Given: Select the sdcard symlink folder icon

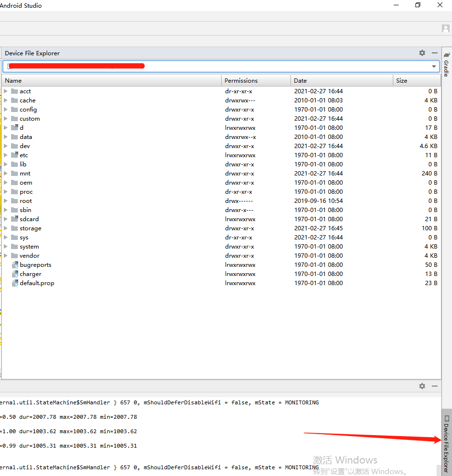Looking at the screenshot, I should click(14, 219).
